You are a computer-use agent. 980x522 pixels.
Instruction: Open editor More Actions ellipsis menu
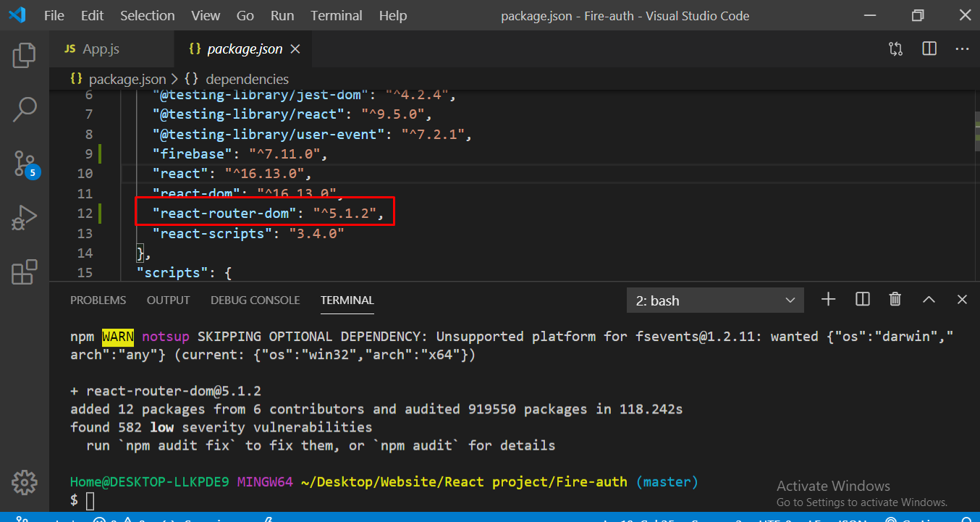pyautogui.click(x=962, y=49)
